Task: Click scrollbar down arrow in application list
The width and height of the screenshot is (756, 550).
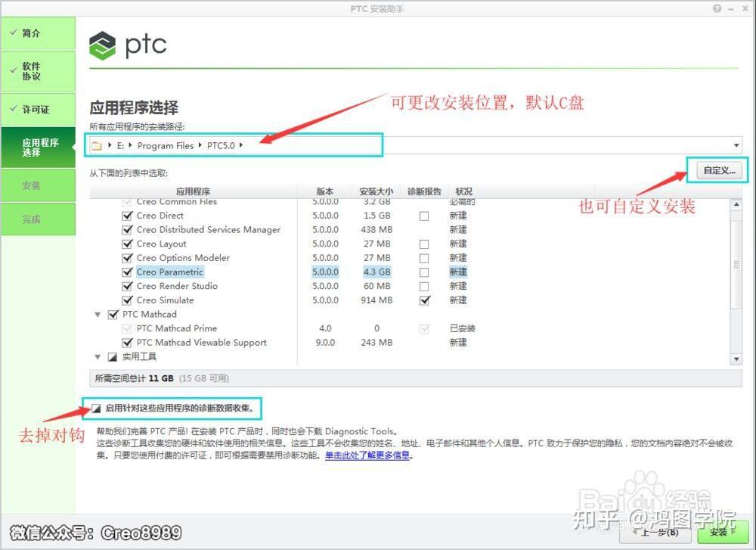Action: (736, 359)
